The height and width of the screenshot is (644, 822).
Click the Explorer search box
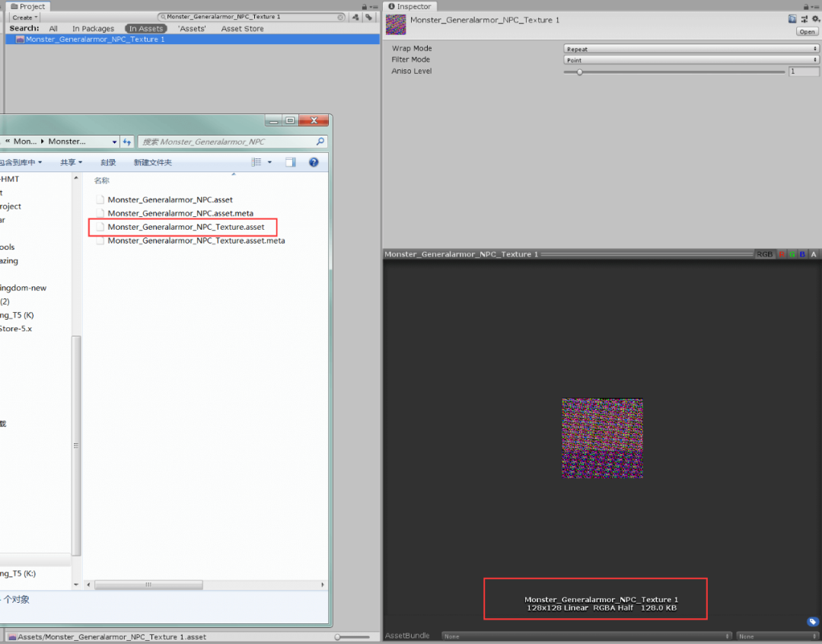(x=233, y=142)
